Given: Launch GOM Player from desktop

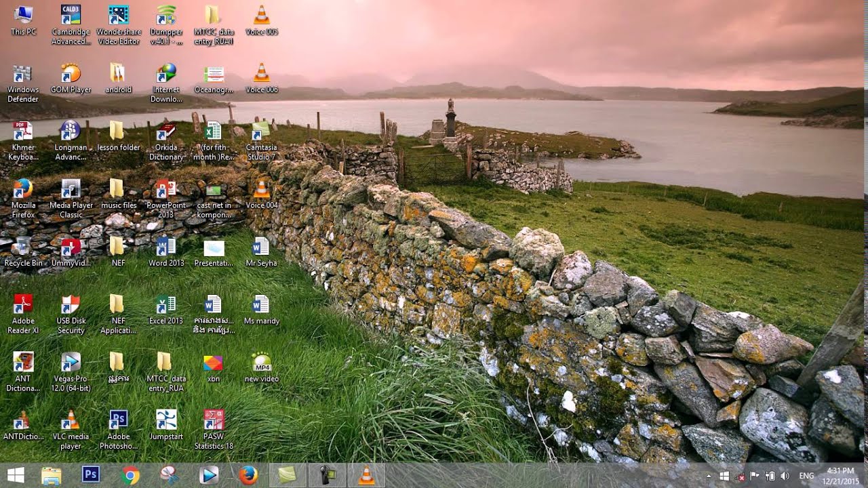Looking at the screenshot, I should (x=71, y=79).
